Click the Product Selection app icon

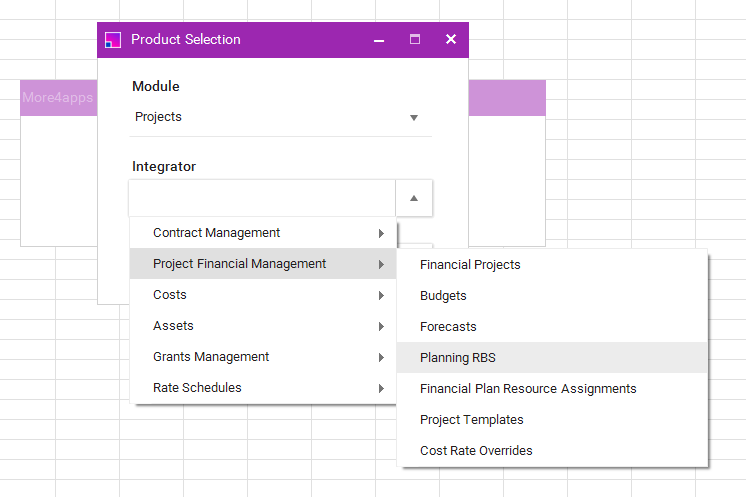[x=113, y=39]
